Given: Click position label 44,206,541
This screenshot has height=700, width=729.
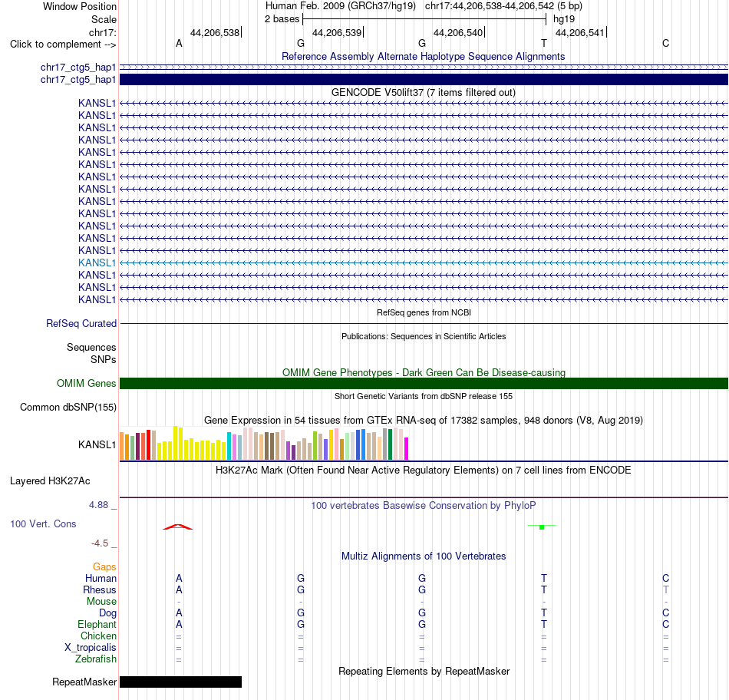Looking at the screenshot, I should coord(580,32).
